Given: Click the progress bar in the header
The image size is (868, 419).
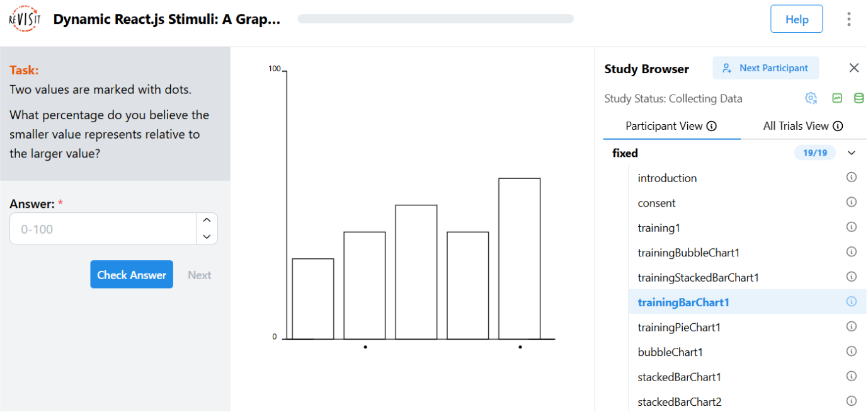Looking at the screenshot, I should (x=435, y=18).
